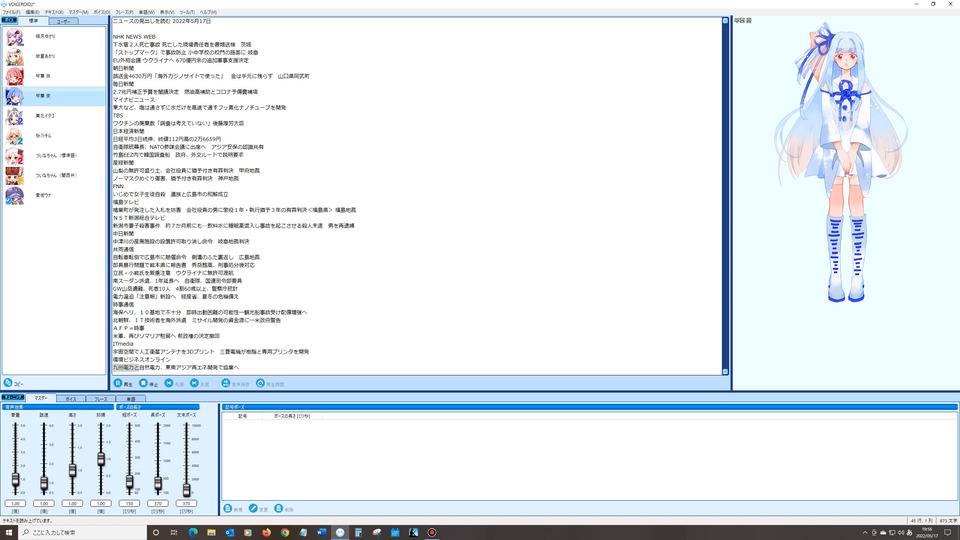Switch to the 標準 voice preset tab
Viewport: 960px width, 540px height.
tap(34, 21)
